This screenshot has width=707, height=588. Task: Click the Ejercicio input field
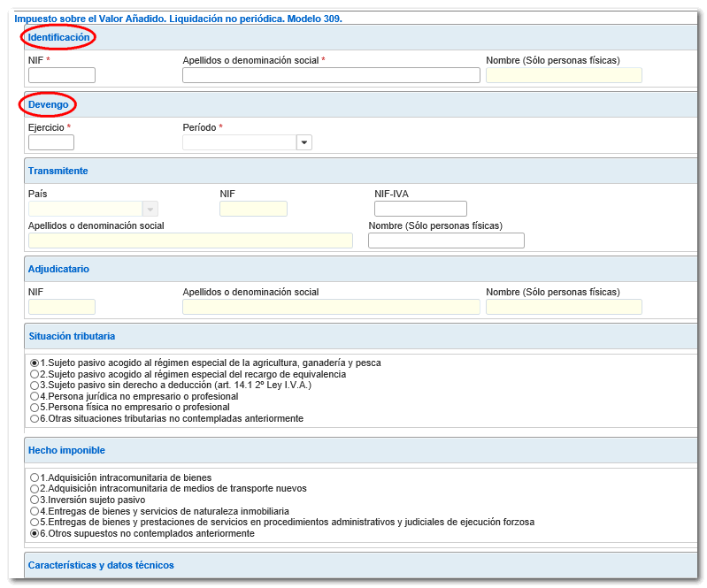(x=51, y=142)
